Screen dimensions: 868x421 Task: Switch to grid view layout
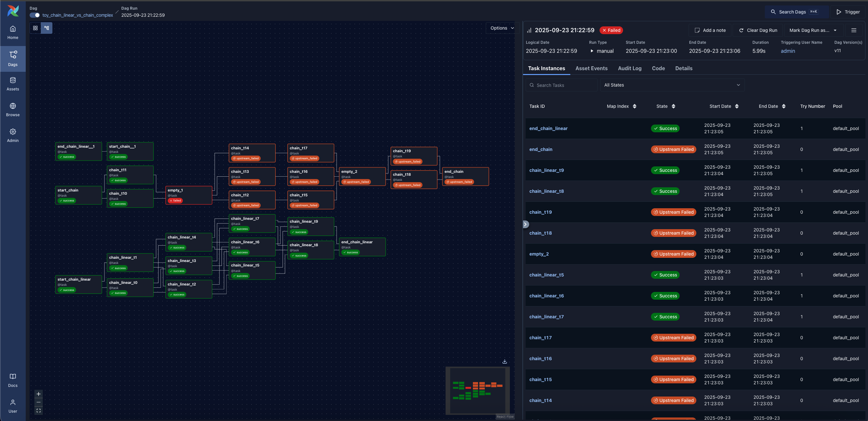point(35,28)
